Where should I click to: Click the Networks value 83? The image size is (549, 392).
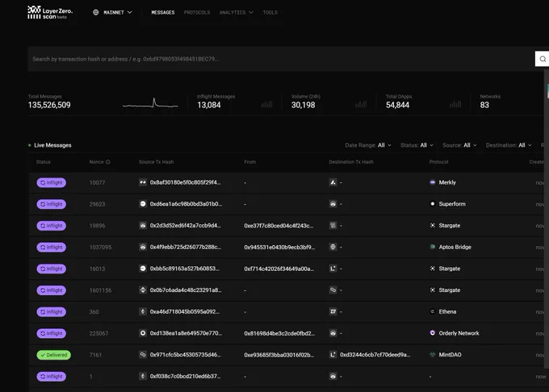tap(484, 105)
